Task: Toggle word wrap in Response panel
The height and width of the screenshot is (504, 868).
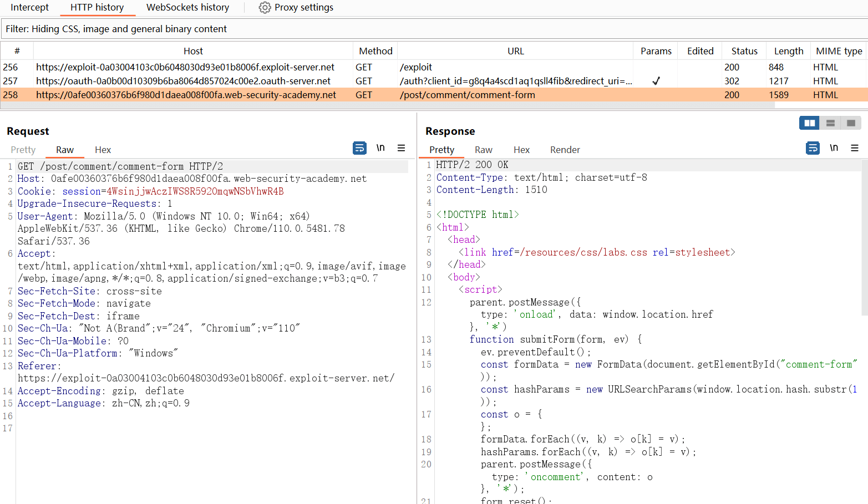Action: click(813, 148)
